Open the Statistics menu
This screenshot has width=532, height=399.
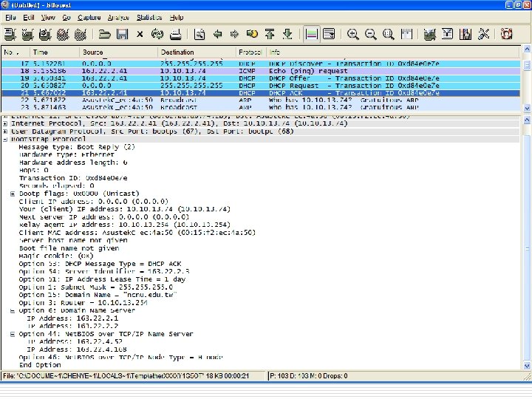[149, 17]
